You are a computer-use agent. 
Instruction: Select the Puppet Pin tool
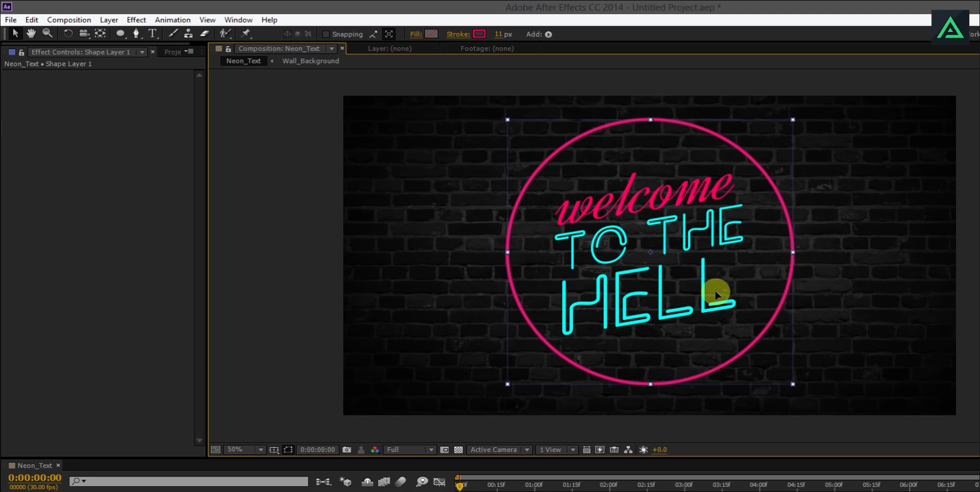pos(246,34)
